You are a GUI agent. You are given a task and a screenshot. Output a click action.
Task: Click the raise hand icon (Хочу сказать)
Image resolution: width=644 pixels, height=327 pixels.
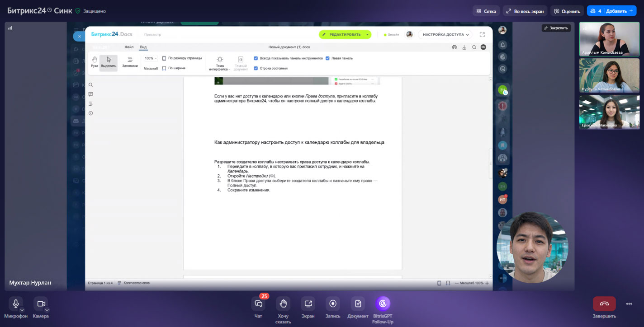tap(283, 304)
